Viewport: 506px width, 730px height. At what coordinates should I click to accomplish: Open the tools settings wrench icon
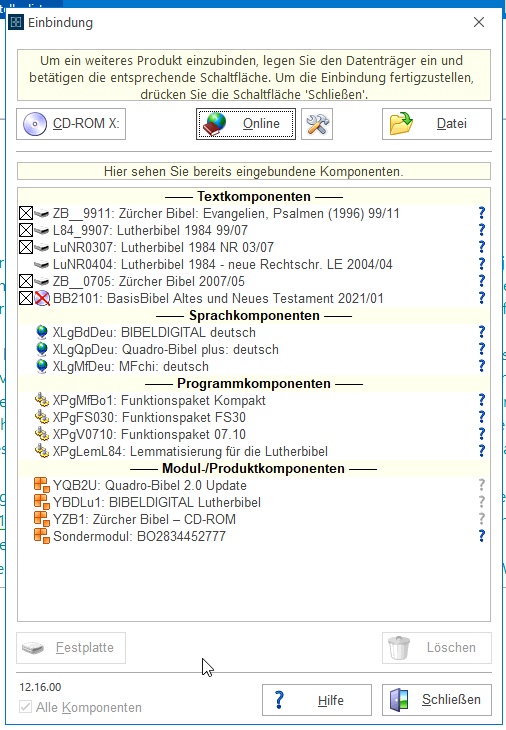coord(317,124)
